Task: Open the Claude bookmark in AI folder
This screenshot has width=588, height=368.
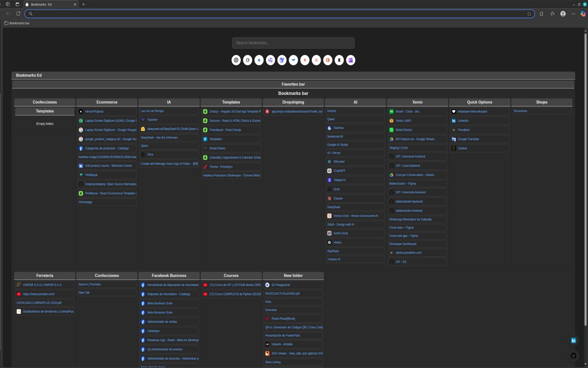Action: point(355,198)
